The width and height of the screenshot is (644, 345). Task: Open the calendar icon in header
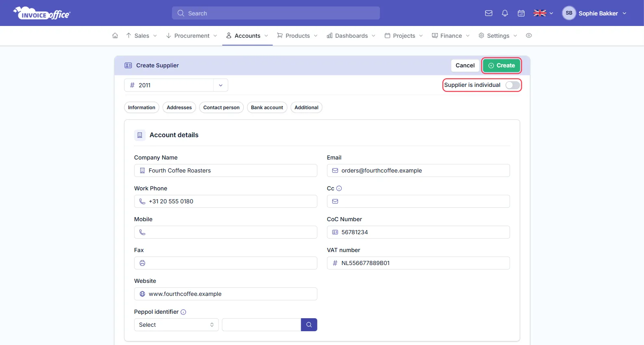pyautogui.click(x=521, y=13)
